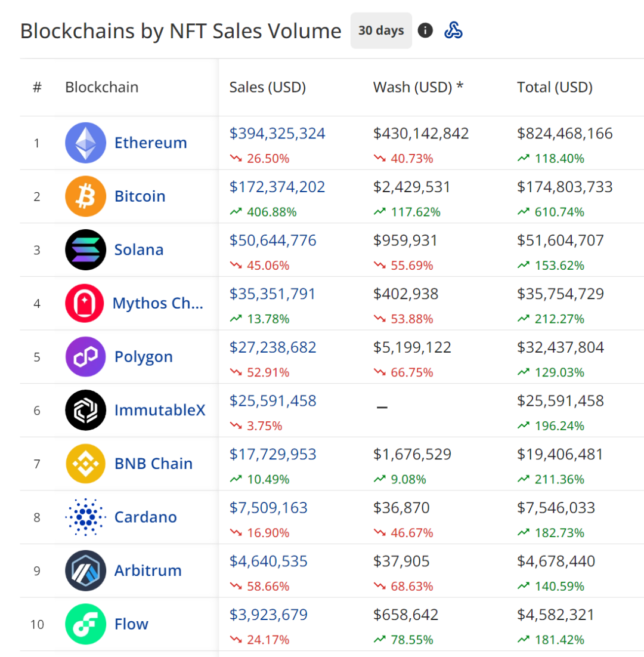Open the 30 days period selector
644x657 pixels.
pos(381,30)
